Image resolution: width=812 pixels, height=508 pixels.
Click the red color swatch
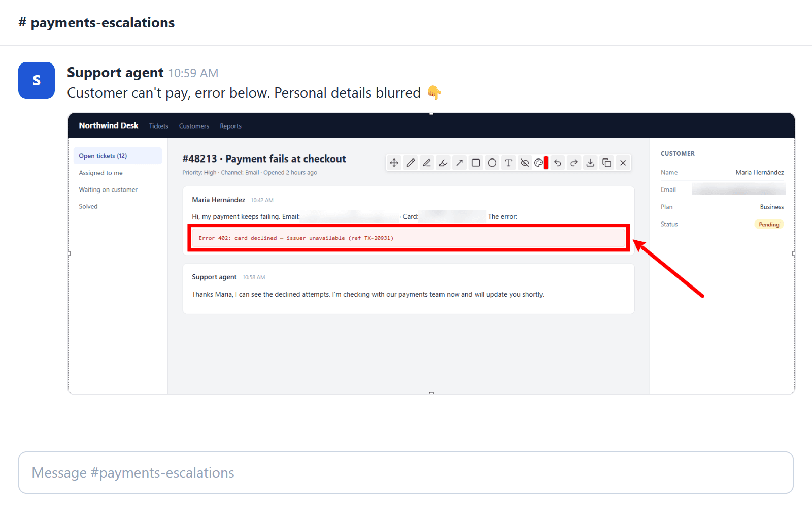(x=546, y=163)
